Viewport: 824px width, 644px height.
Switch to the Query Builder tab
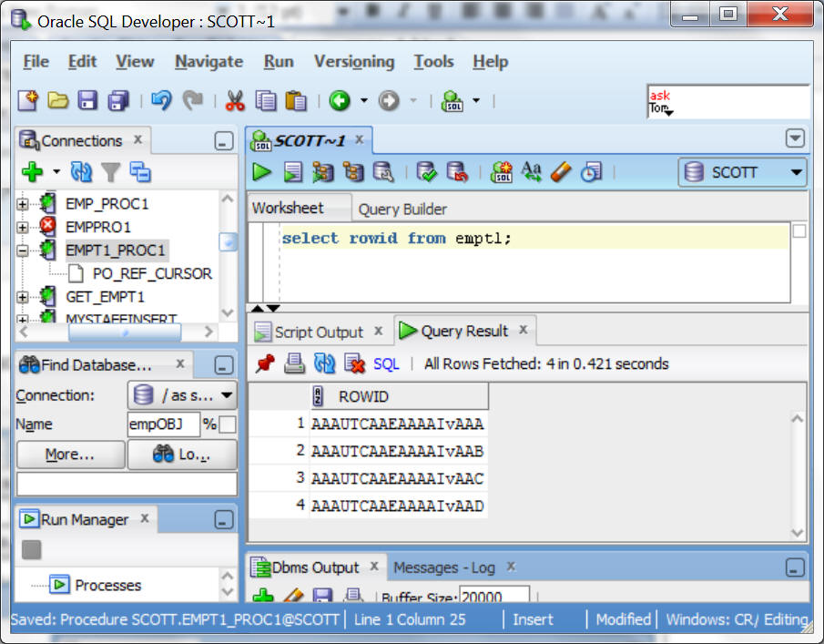(402, 209)
